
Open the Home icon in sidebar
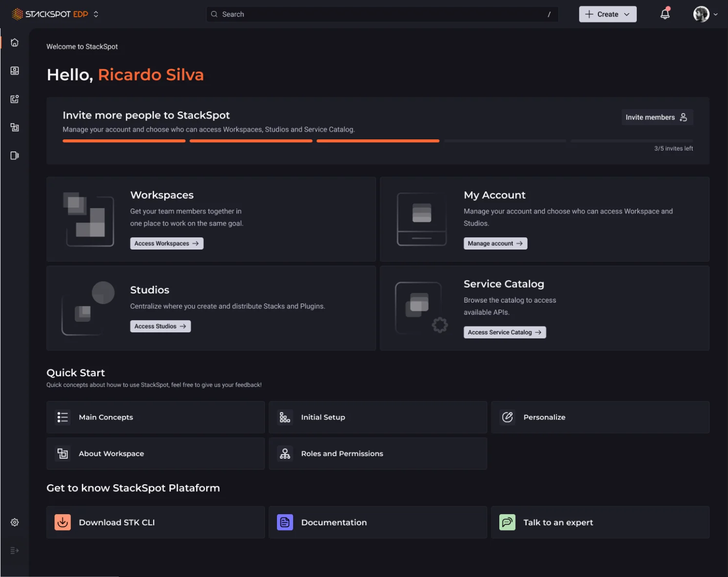click(15, 42)
